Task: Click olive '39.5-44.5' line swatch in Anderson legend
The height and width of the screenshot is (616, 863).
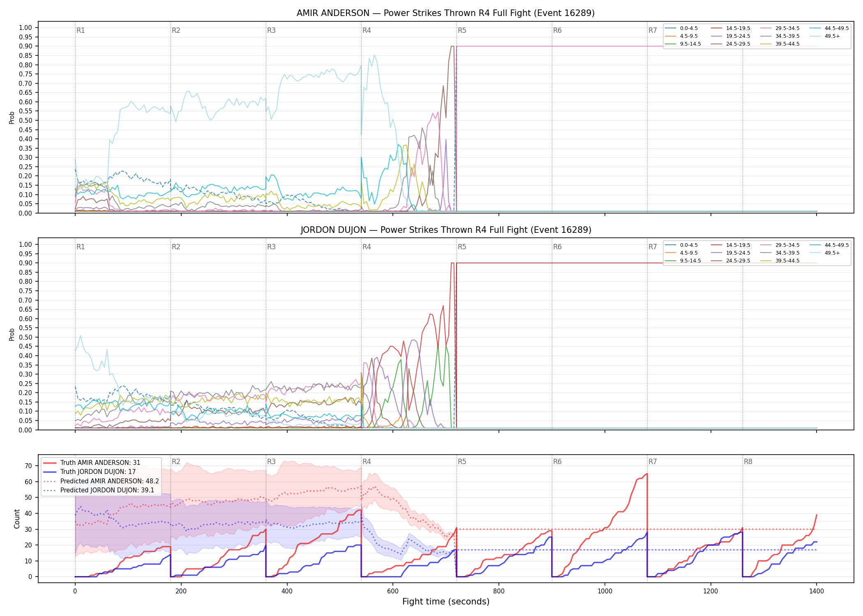Action: coord(766,44)
